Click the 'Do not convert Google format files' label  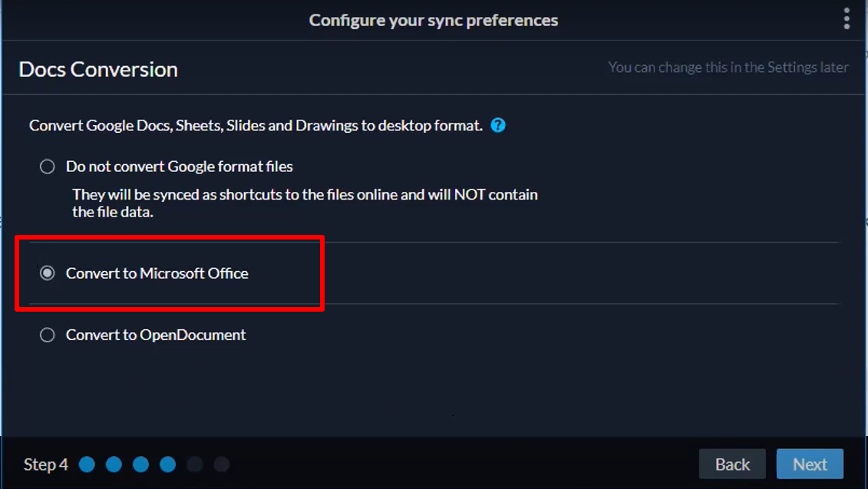tap(180, 167)
